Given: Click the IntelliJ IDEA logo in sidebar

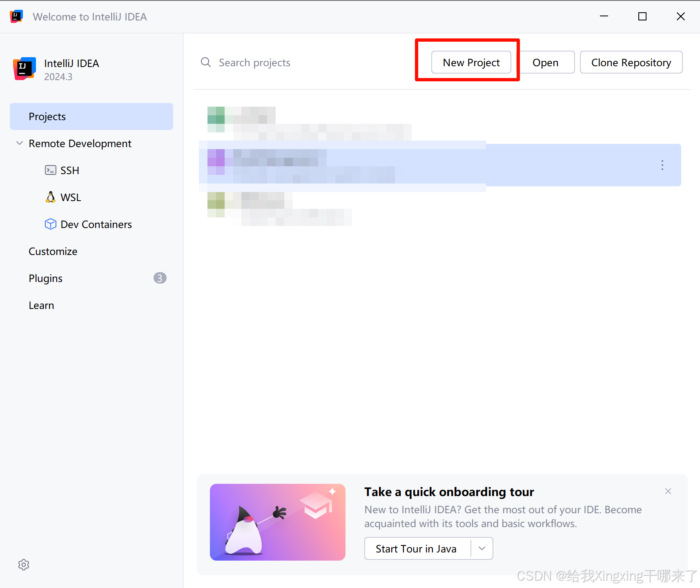Looking at the screenshot, I should tap(25, 69).
